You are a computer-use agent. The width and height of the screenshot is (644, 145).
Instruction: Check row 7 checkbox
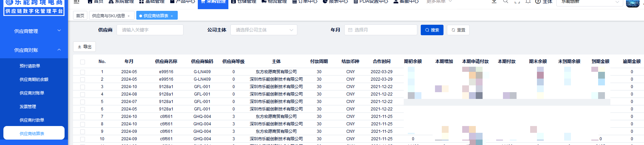point(83,117)
